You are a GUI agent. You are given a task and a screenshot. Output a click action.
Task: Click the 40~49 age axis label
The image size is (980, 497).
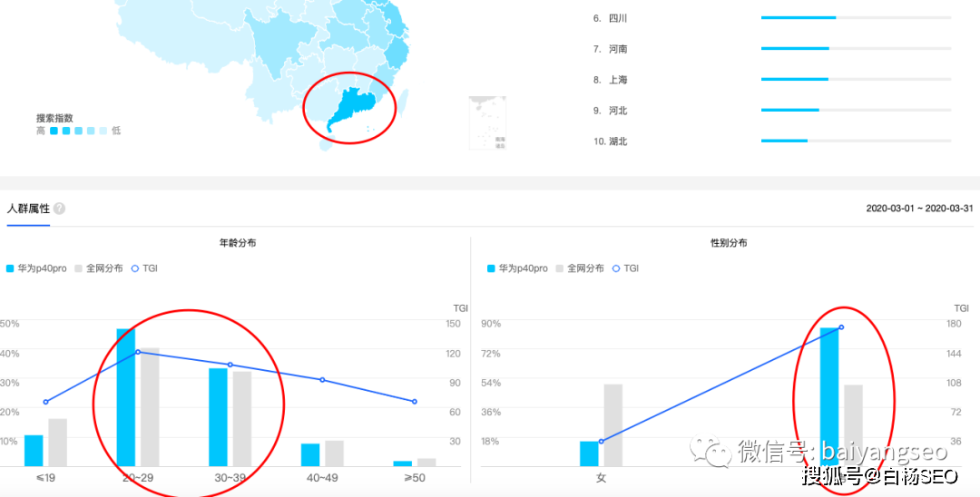click(322, 478)
